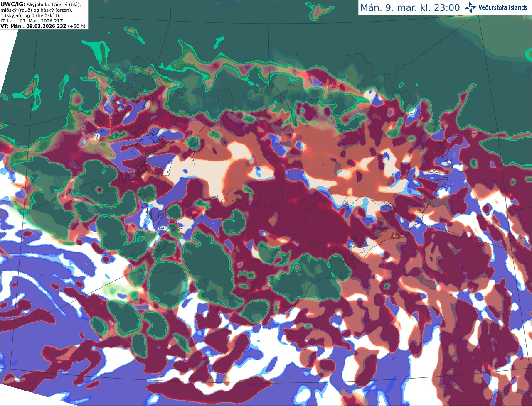Select the 'Mán. 9. mar. kl. 23:00' timestamp
The image size is (532, 406).
tap(410, 8)
